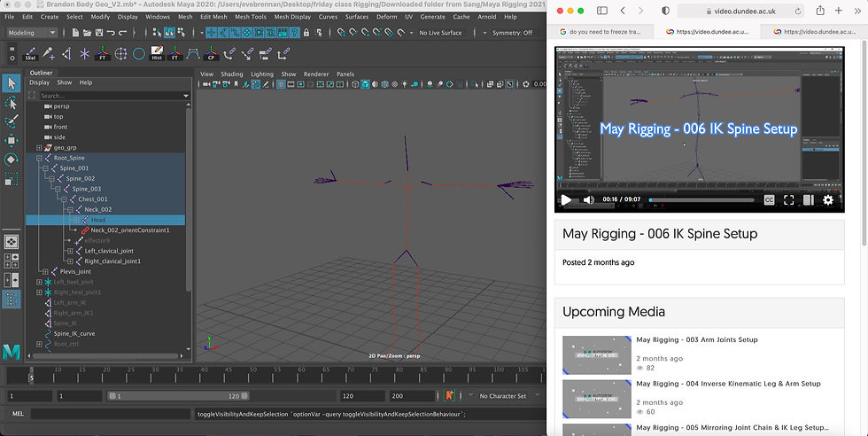Open the No Character Set dropdown

[504, 395]
